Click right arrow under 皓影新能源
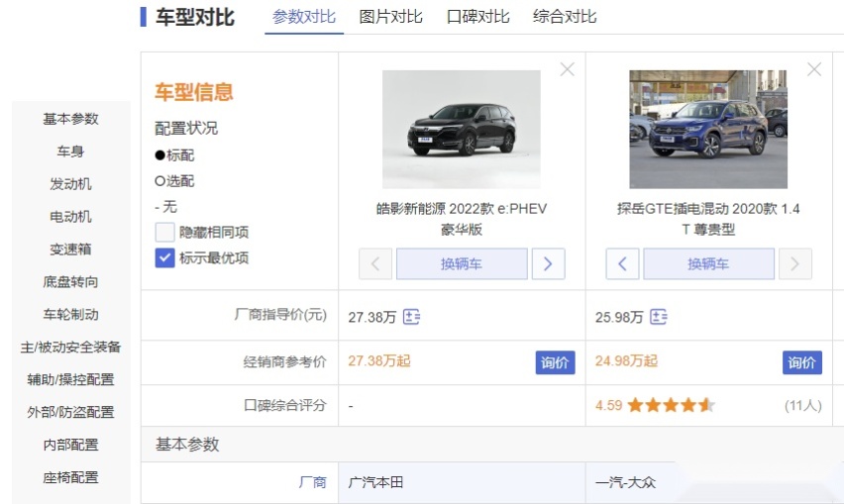The height and width of the screenshot is (504, 844). pos(549,263)
